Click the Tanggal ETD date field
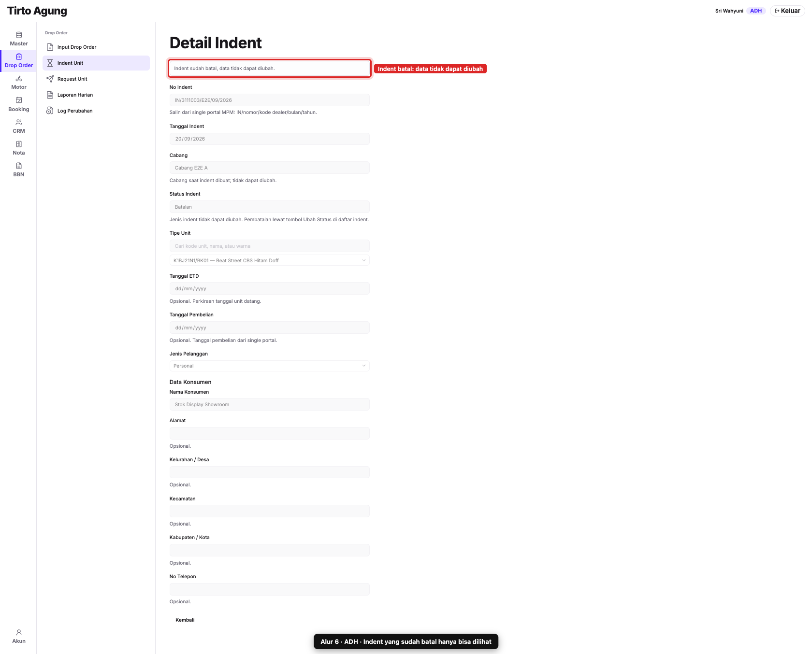Screen dimensions: 812x654 pyautogui.click(x=269, y=288)
